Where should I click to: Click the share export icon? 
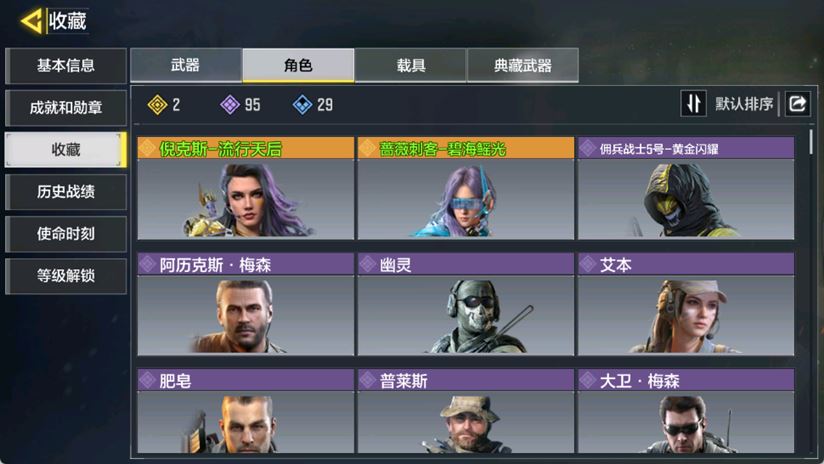click(x=797, y=104)
